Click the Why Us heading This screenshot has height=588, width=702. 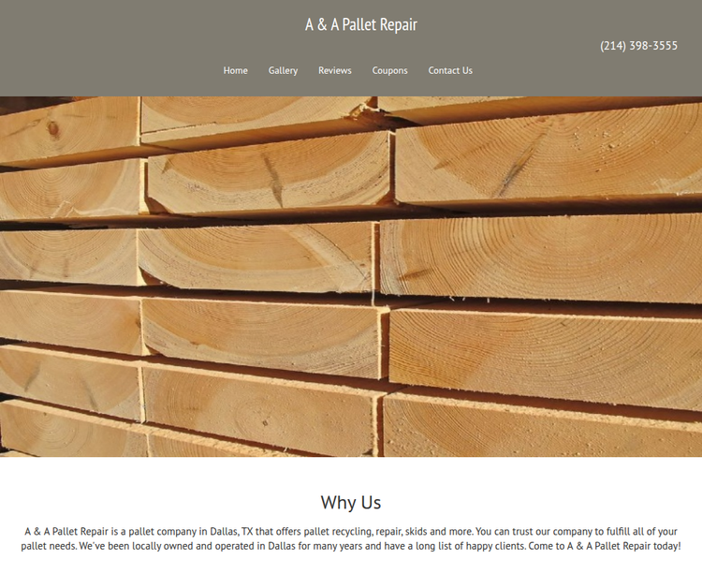click(351, 502)
